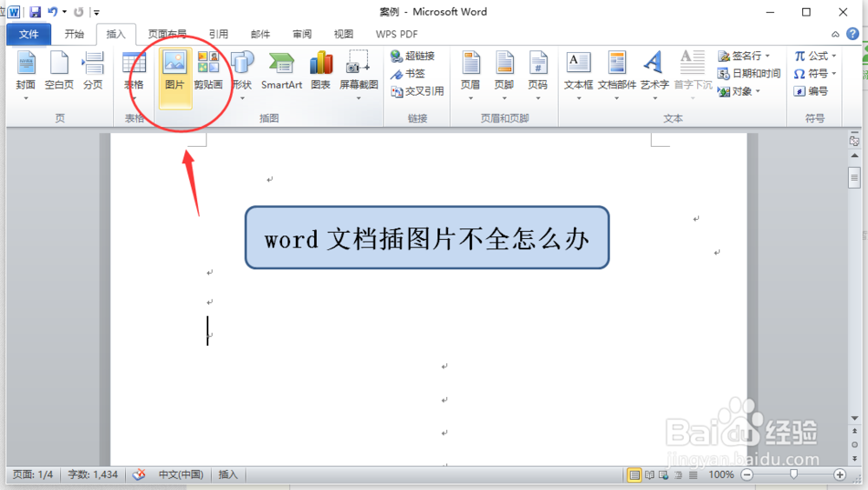Open the language 中文(中国) setting
This screenshot has width=868, height=490.
click(181, 474)
